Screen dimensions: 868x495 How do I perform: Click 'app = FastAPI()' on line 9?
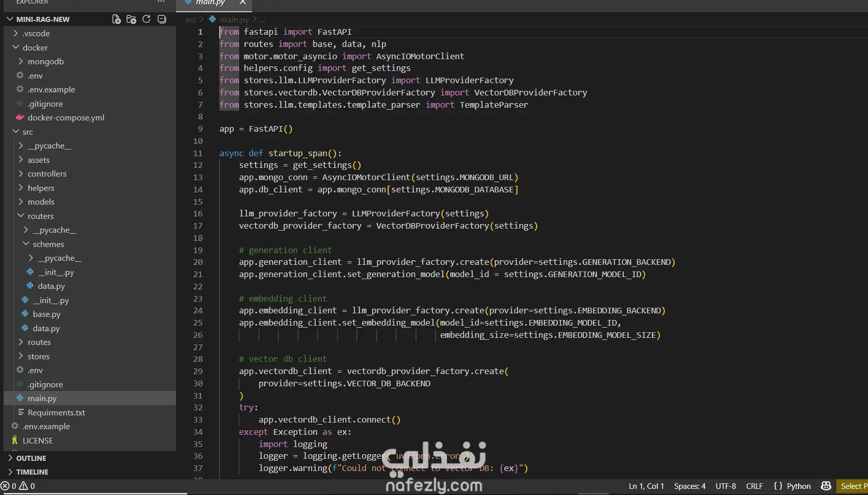pyautogui.click(x=256, y=129)
